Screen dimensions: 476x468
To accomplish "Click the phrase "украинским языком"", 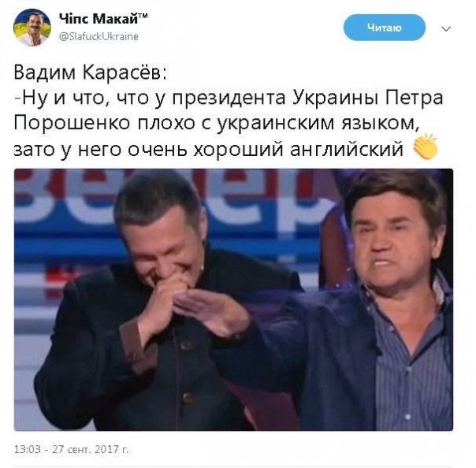I will coord(316,124).
